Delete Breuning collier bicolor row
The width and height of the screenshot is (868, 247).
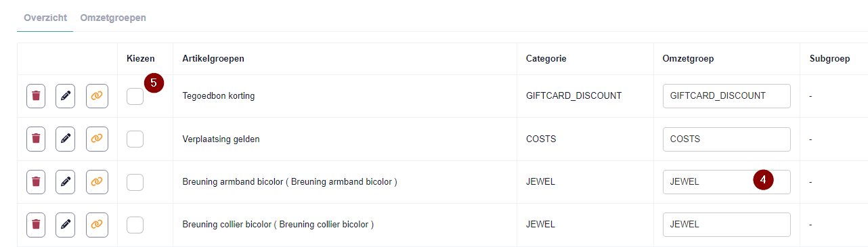pyautogui.click(x=36, y=224)
